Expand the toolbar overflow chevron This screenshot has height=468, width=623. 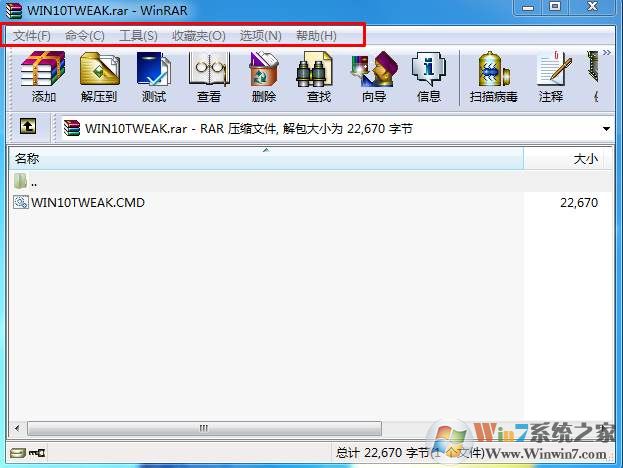(x=606, y=52)
